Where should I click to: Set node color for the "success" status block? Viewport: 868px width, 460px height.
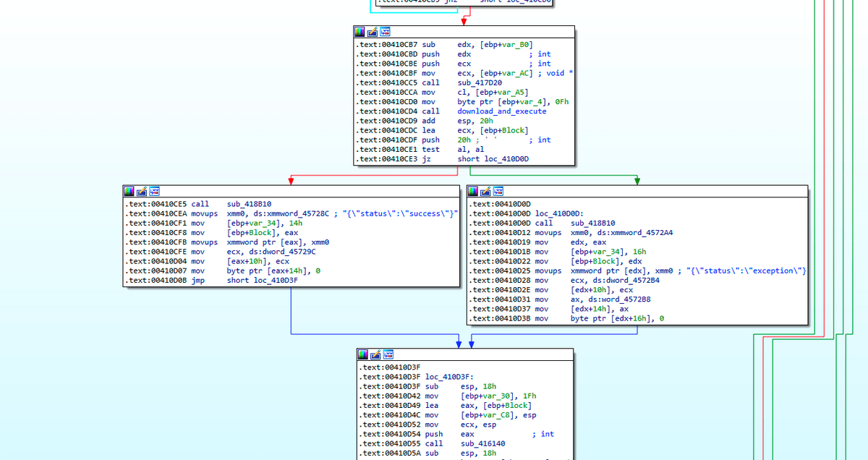click(x=129, y=191)
